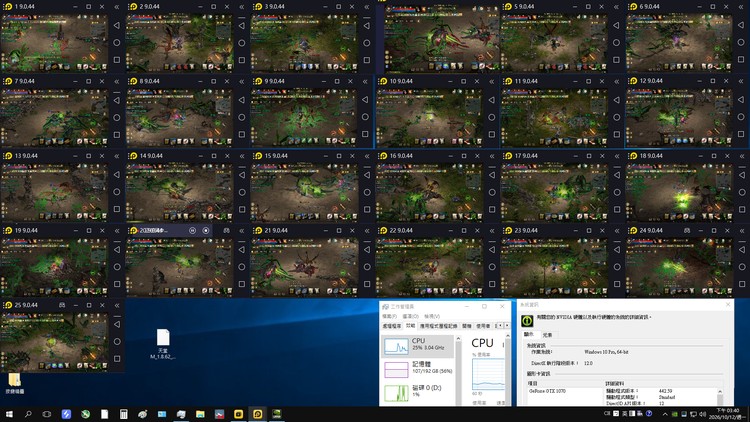Viewport: 750px width, 422px height.
Task: Tap the home circle in emulator window 3
Action: point(366,43)
